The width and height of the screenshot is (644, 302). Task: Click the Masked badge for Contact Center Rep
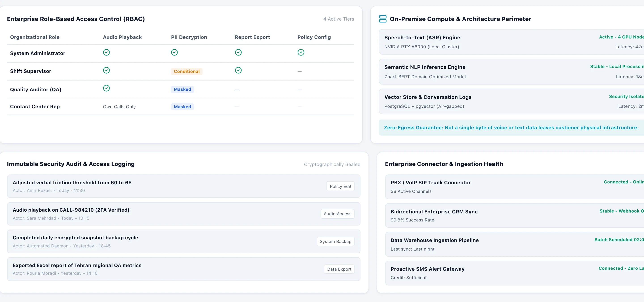point(182,107)
